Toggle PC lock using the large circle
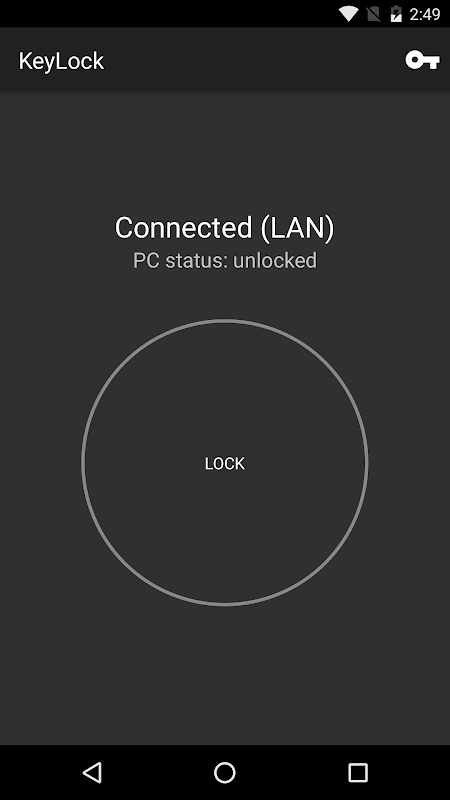 coord(224,462)
